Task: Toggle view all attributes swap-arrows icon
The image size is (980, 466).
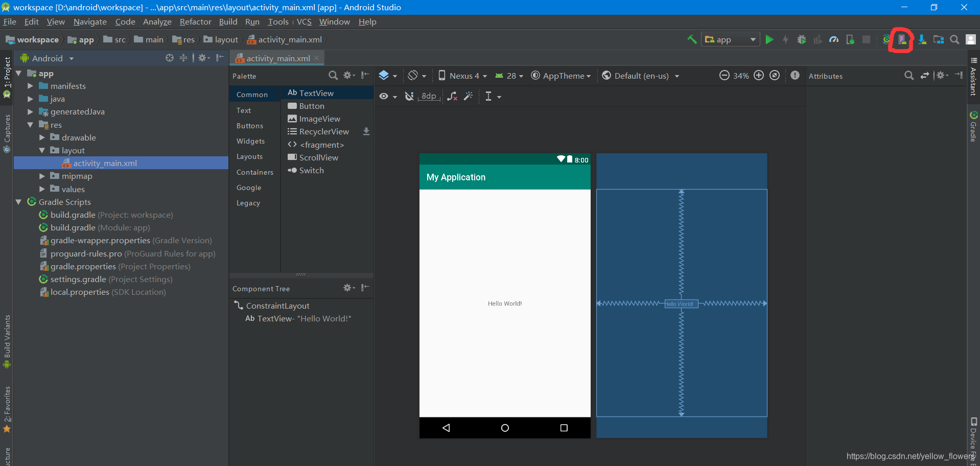Action: point(925,75)
